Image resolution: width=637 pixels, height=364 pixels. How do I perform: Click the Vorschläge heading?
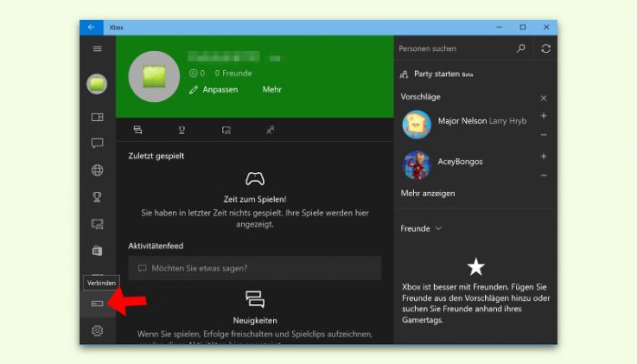click(x=420, y=96)
